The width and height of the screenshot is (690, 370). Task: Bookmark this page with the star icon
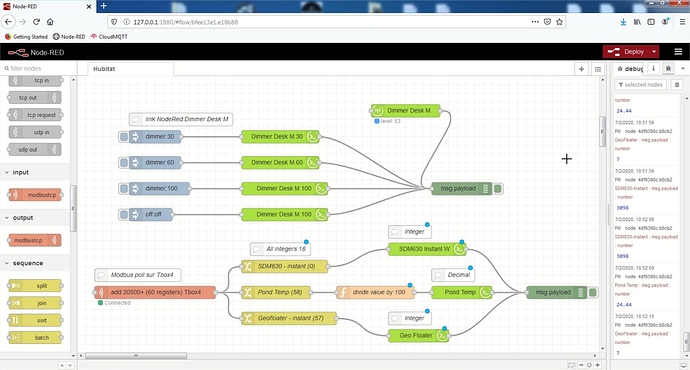[559, 22]
